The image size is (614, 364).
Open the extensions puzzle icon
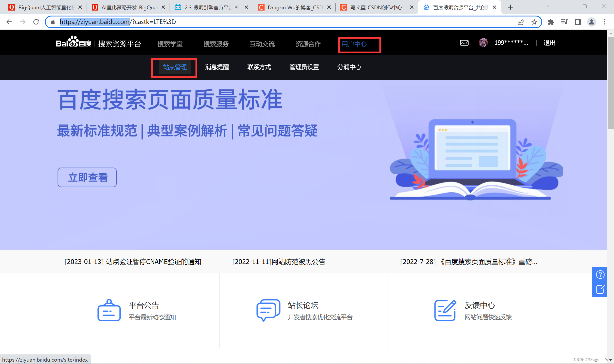551,22
